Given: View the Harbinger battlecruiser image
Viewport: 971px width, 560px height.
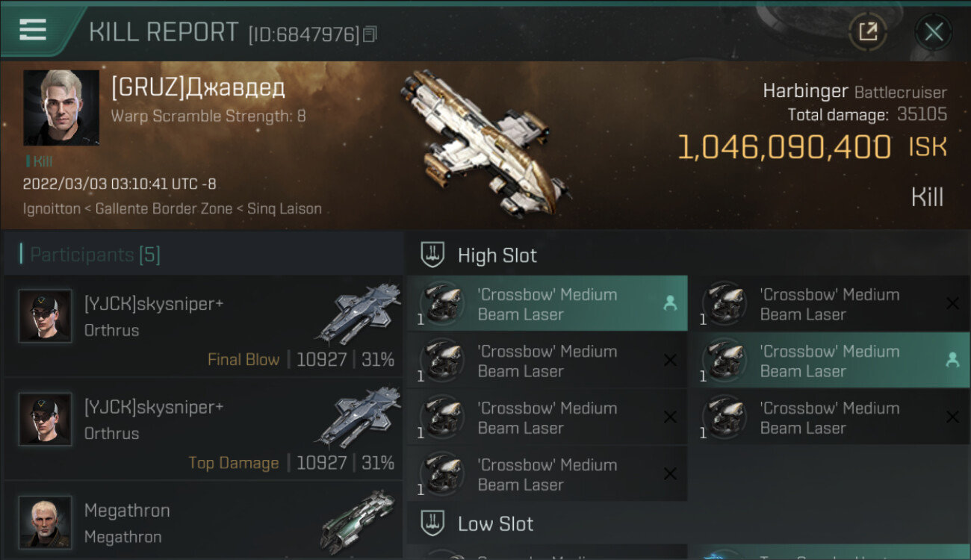Looking at the screenshot, I should pos(485,142).
